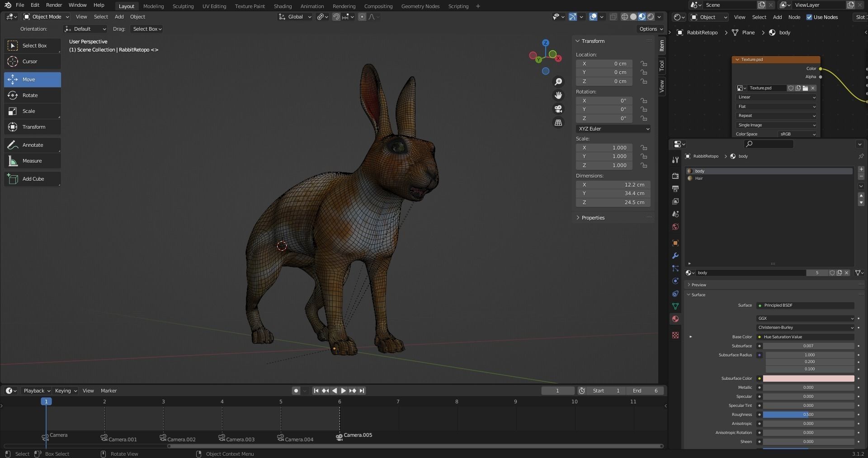
Task: Open the Object Mode dropdown
Action: pyautogui.click(x=46, y=17)
